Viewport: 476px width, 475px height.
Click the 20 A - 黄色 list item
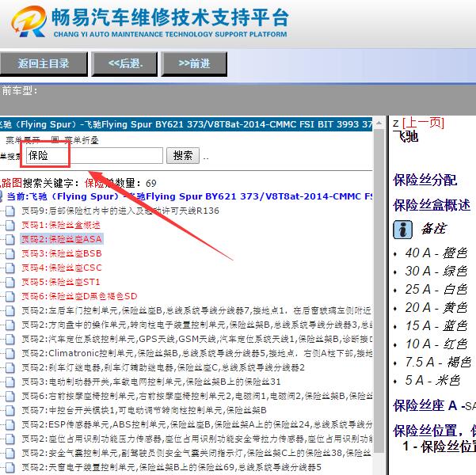(x=436, y=307)
